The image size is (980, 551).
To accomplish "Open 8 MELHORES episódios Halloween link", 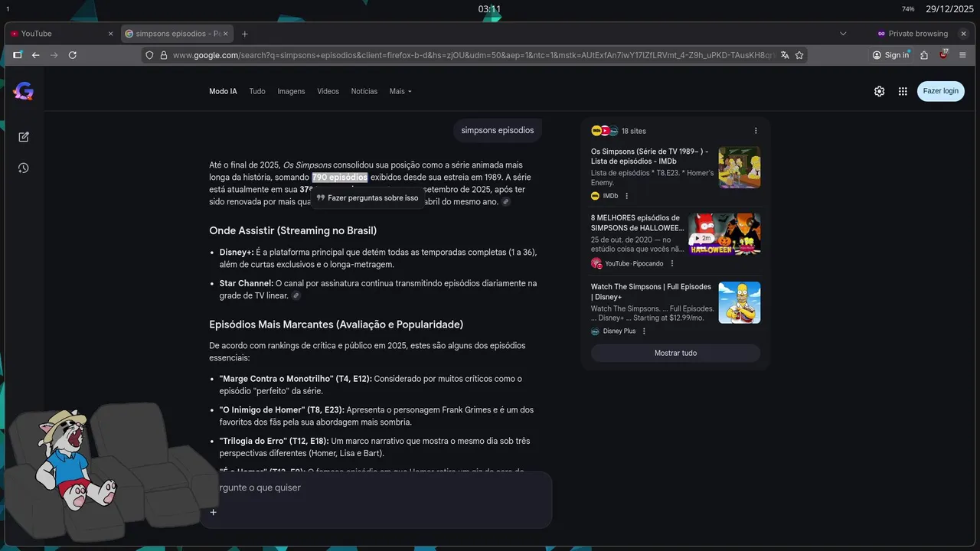I will click(x=638, y=223).
